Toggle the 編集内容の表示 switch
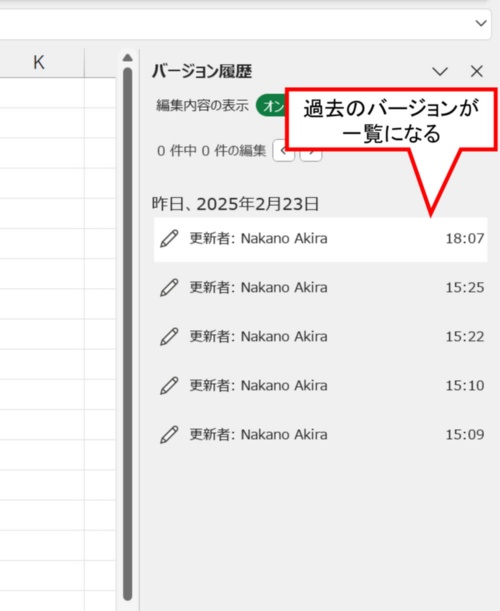Image resolution: width=500 pixels, height=611 pixels. coord(271,106)
